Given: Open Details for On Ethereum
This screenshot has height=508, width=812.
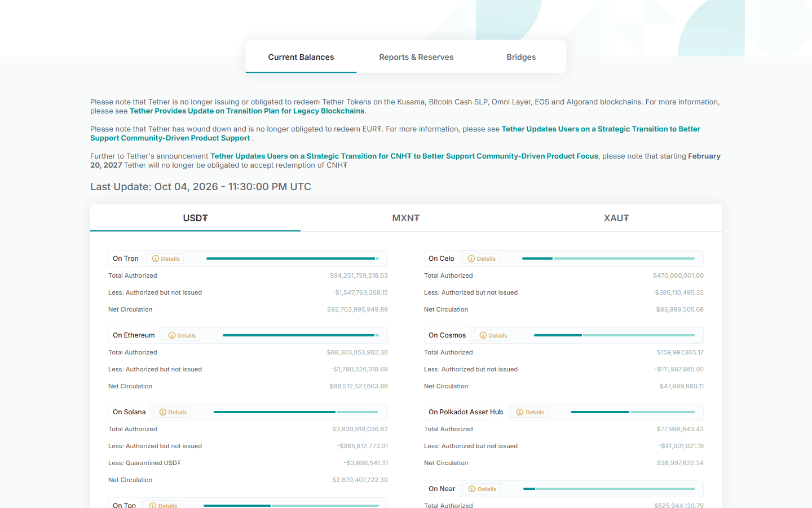Looking at the screenshot, I should pos(182,335).
